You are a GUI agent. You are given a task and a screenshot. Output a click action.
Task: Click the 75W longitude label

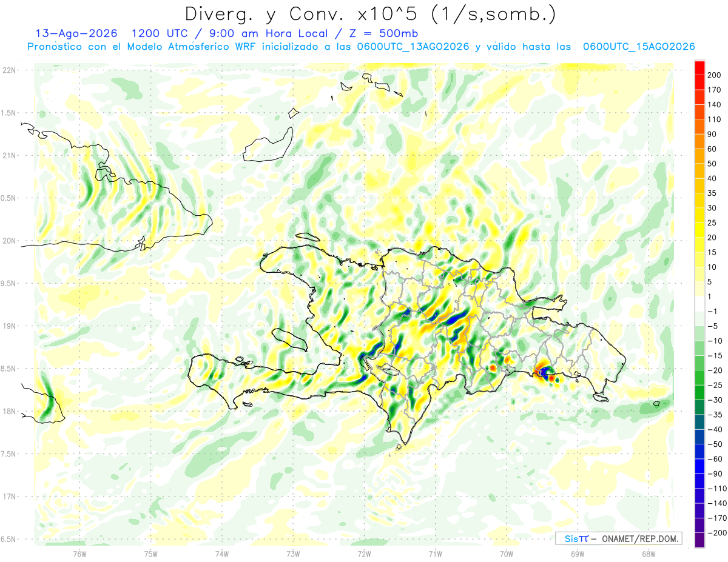[x=151, y=553]
